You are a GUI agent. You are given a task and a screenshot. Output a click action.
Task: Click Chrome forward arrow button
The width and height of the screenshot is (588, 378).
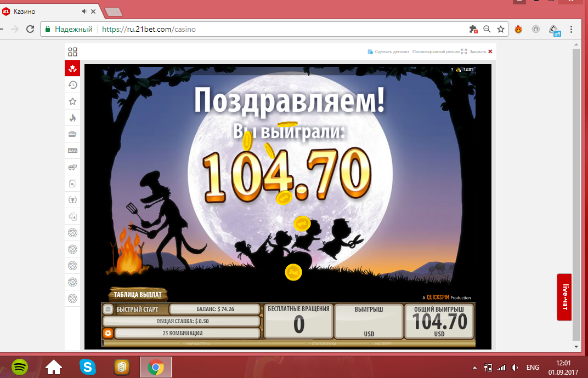tap(15, 29)
